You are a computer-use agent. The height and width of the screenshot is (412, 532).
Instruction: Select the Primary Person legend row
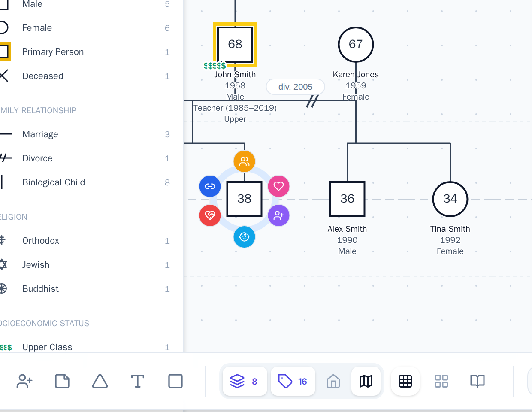(x=85, y=52)
